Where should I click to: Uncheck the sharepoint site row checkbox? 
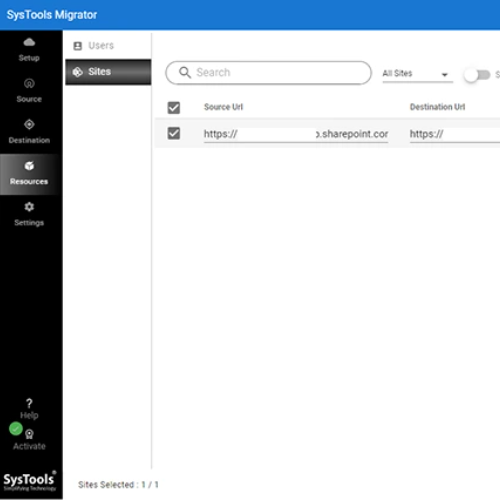click(x=174, y=134)
